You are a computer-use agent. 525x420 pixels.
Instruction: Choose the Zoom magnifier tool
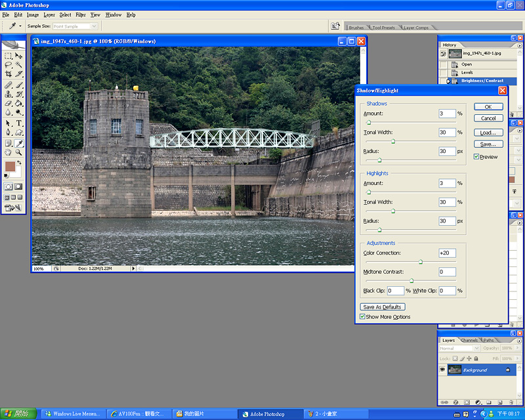click(19, 152)
